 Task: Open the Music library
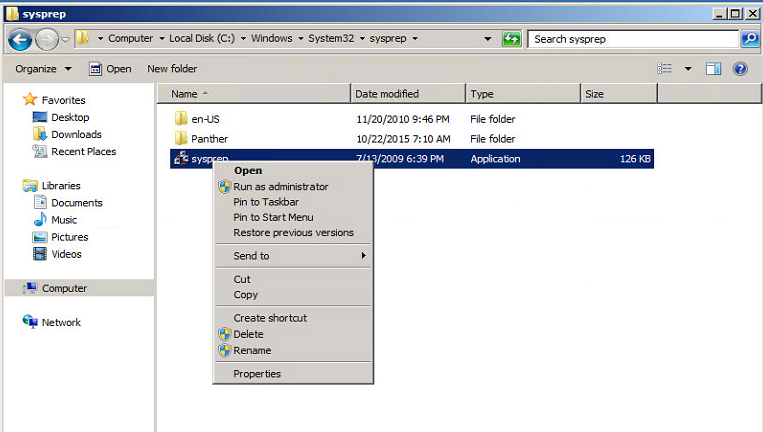(64, 220)
